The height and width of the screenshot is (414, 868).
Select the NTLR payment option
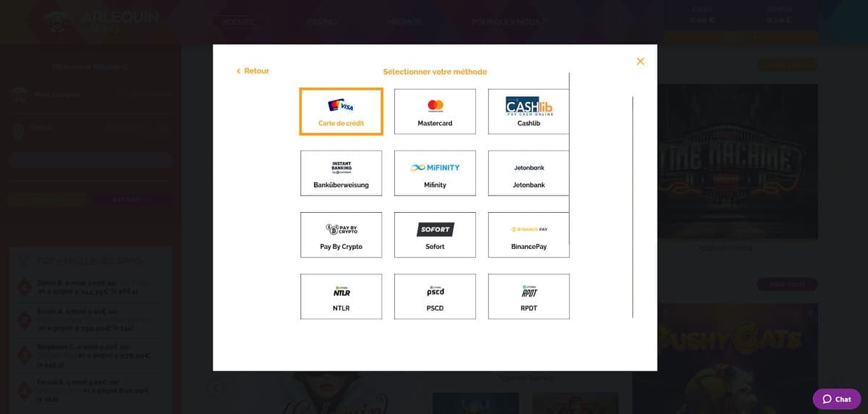pos(341,296)
